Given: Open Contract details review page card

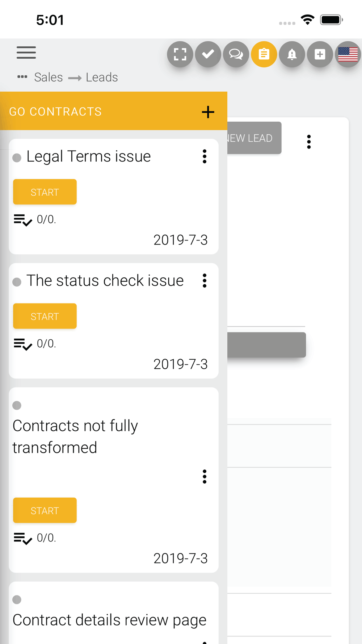Looking at the screenshot, I should [109, 620].
